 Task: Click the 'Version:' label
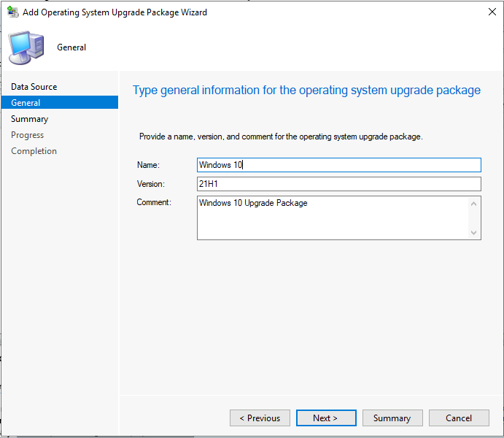tap(151, 184)
